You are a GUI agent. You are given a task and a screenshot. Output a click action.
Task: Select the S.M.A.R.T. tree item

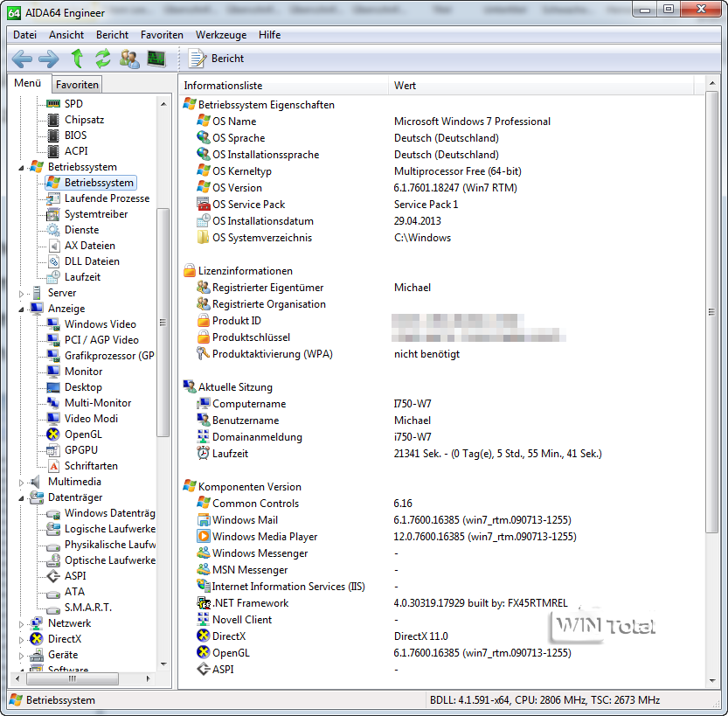coord(87,608)
